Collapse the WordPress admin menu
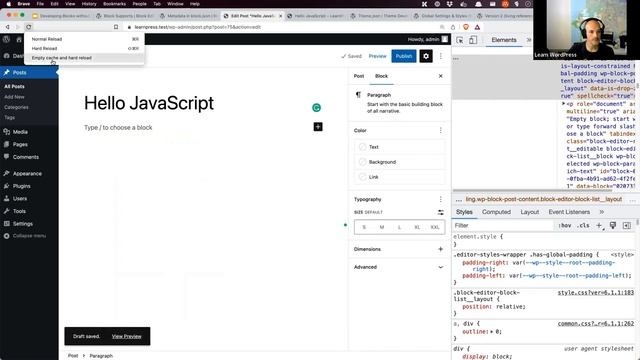 coord(24,236)
